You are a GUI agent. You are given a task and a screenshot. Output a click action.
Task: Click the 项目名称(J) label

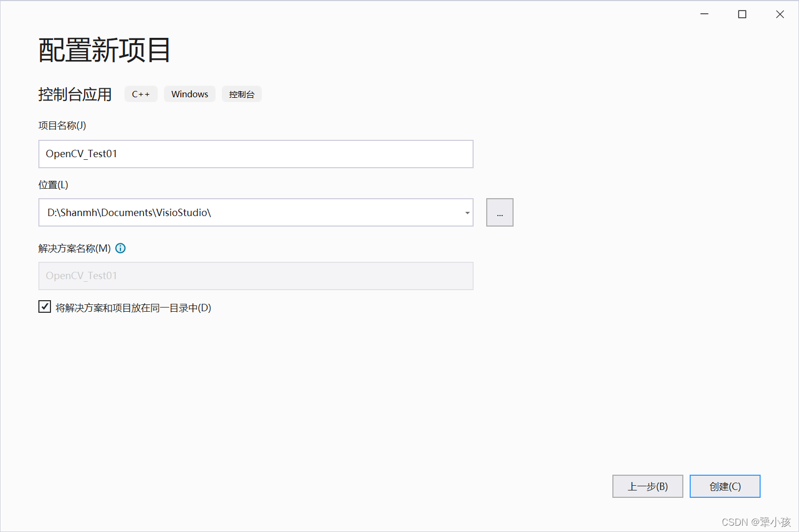[62, 126]
